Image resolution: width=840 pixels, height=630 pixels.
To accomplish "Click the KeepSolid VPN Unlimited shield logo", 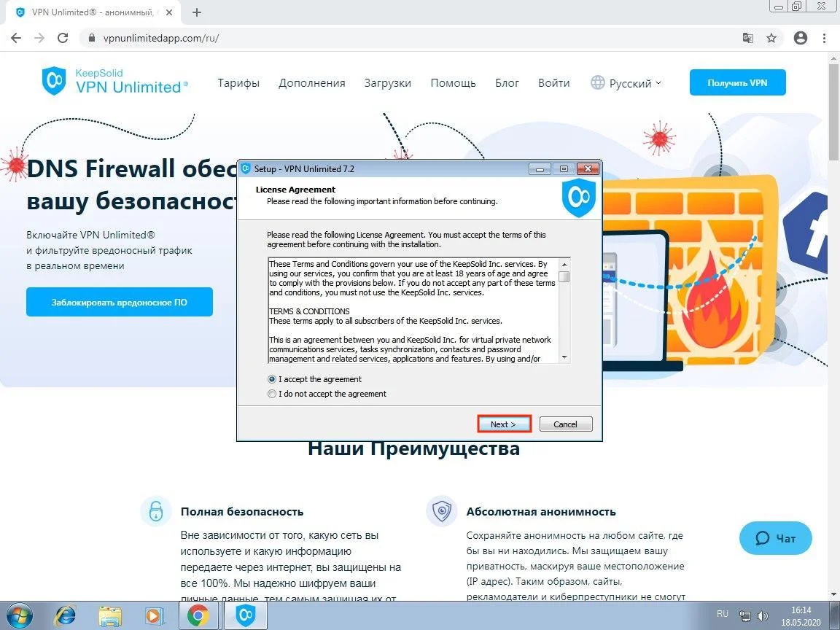I will coord(55,81).
